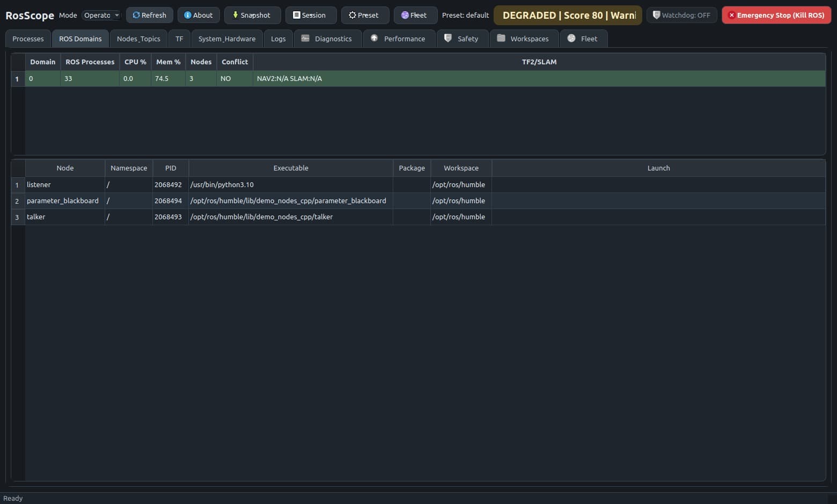The image size is (837, 504).
Task: Click PID 2068494 cell
Action: click(171, 201)
